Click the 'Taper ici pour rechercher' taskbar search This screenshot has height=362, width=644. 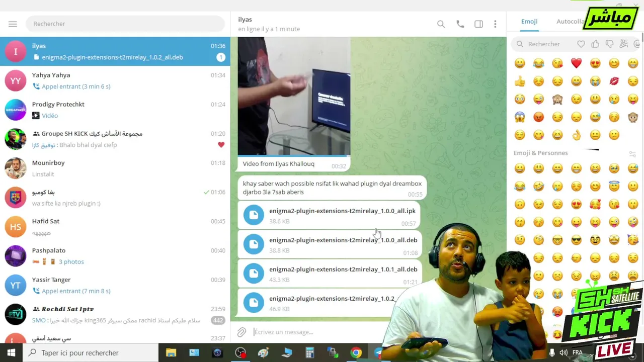[x=91, y=353]
